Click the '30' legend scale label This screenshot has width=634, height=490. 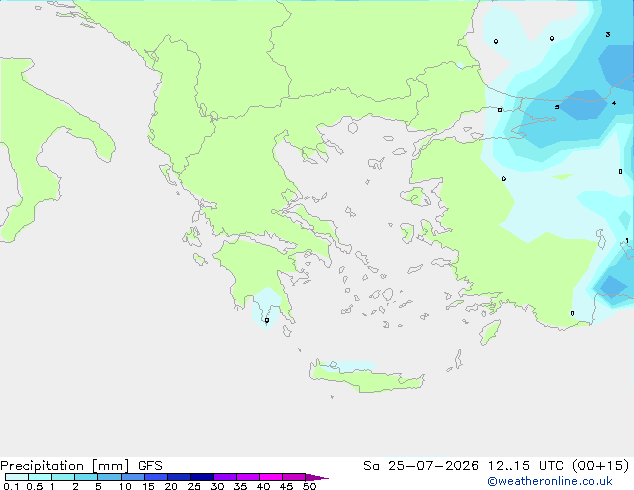[217, 486]
